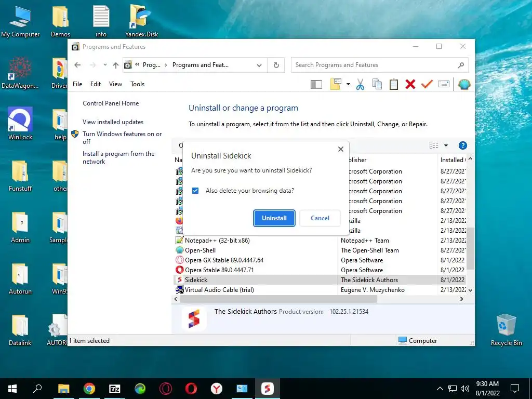Screen dimensions: 532x399
Task: Click the folder options toolbar icon
Action: pyautogui.click(x=336, y=84)
